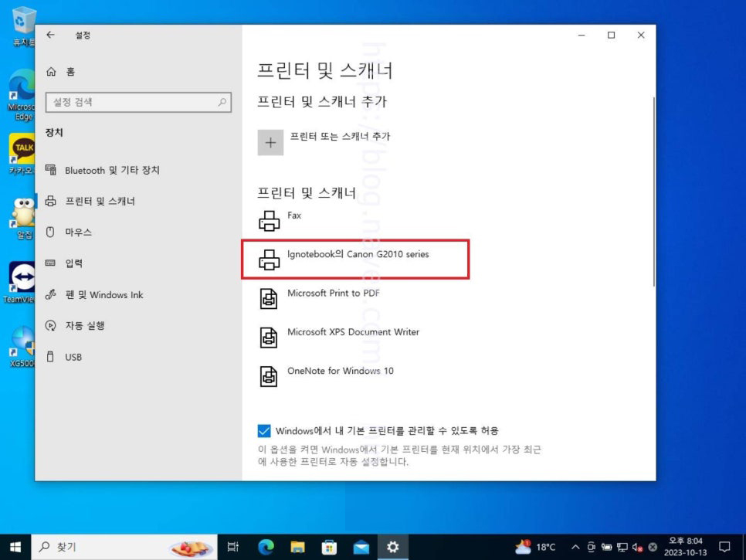Open the notification center
Screen dimensions: 746x560
pyautogui.click(x=724, y=547)
